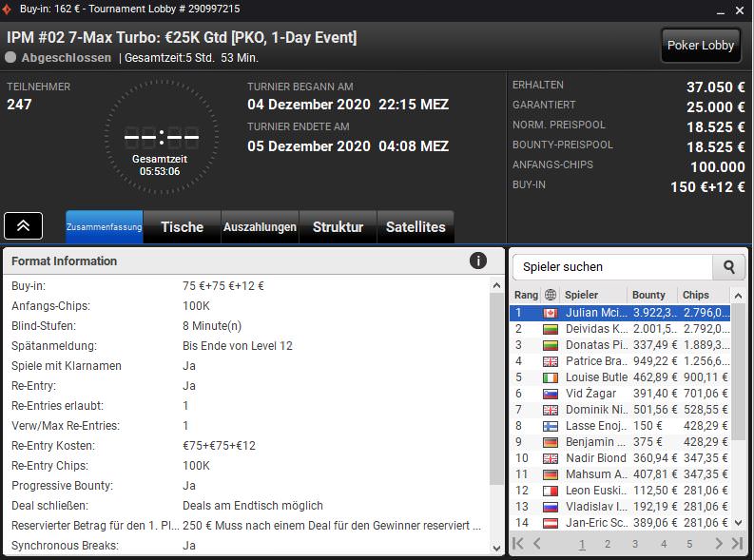Jump to the last page of the player list
This screenshot has height=560, width=754.
[x=736, y=544]
